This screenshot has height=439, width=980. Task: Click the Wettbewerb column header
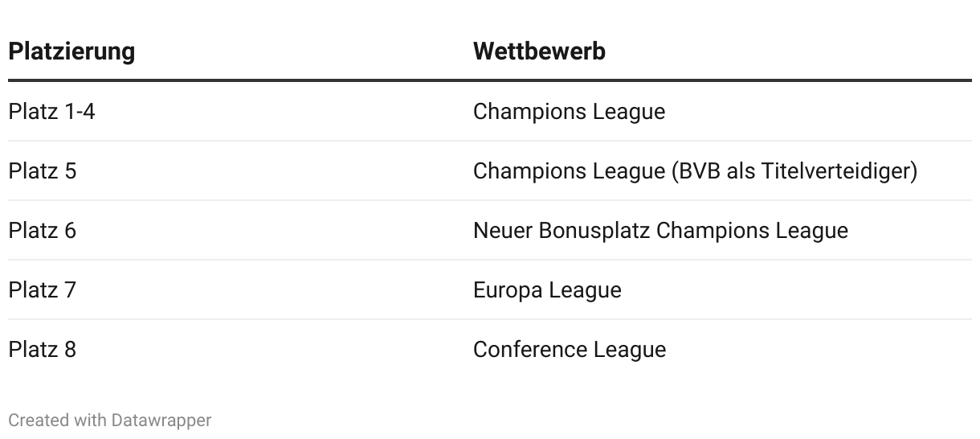click(539, 52)
